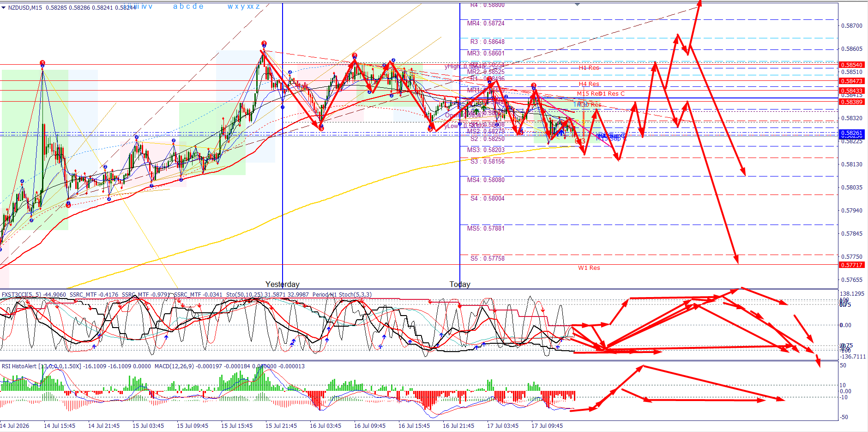
Task: Click the '17 Jul 09:45' time axis label
Action: click(547, 426)
